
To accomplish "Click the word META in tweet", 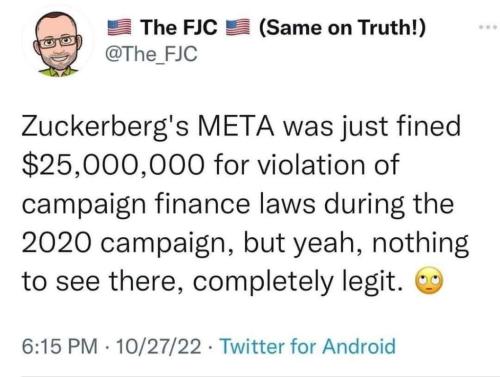I will 236,126.
